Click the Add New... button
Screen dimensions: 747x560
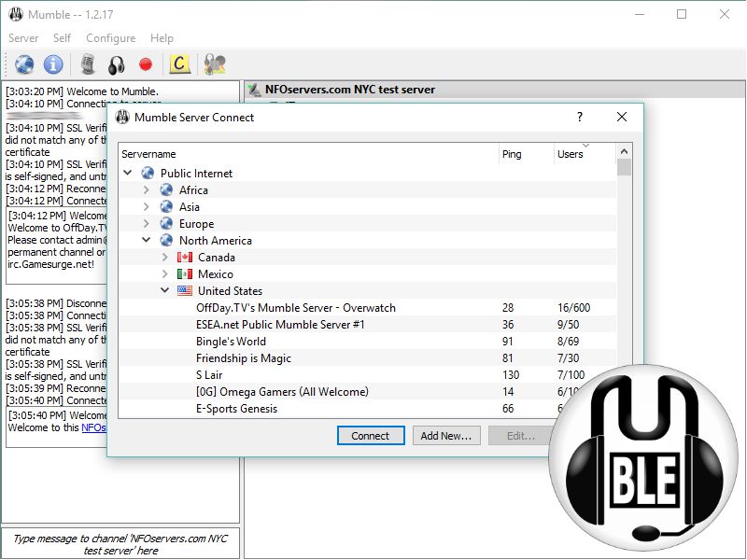click(446, 436)
